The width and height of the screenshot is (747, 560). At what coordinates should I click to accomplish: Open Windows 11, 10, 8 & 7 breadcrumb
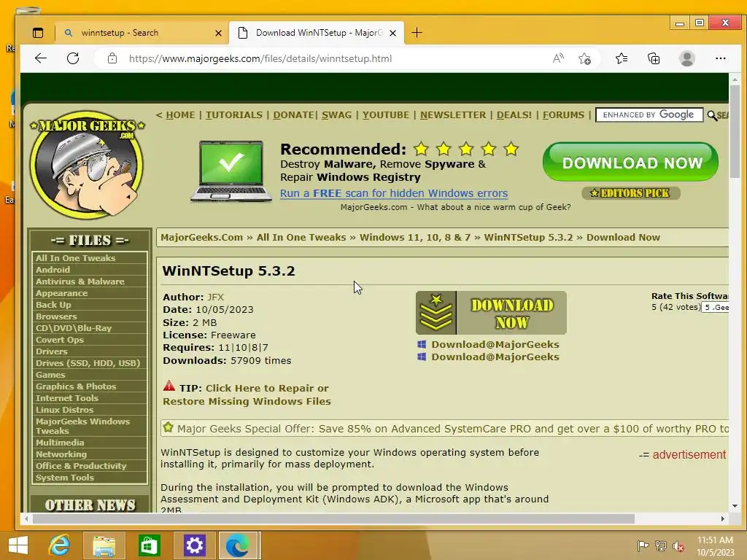(x=414, y=237)
